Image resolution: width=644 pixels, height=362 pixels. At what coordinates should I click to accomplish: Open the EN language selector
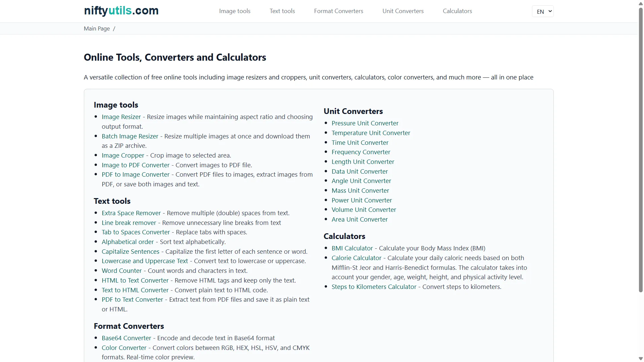(543, 11)
